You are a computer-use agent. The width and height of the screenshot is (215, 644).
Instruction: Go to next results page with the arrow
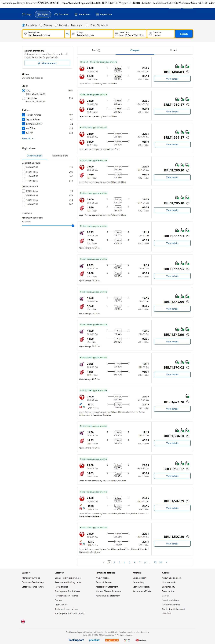click(166, 562)
